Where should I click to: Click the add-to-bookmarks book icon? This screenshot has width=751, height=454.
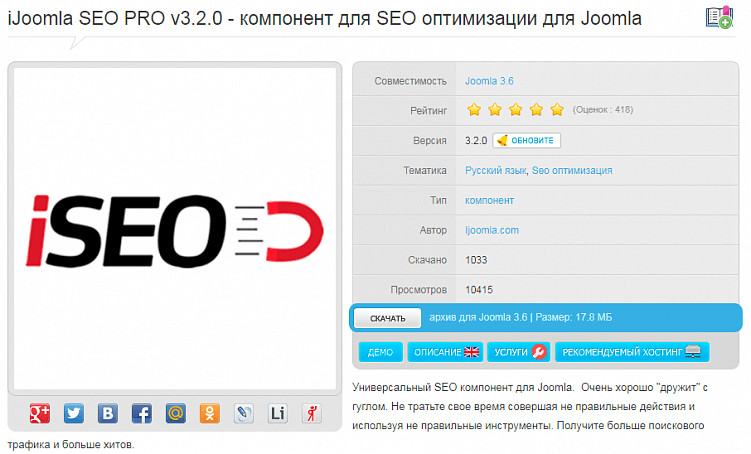click(x=719, y=17)
